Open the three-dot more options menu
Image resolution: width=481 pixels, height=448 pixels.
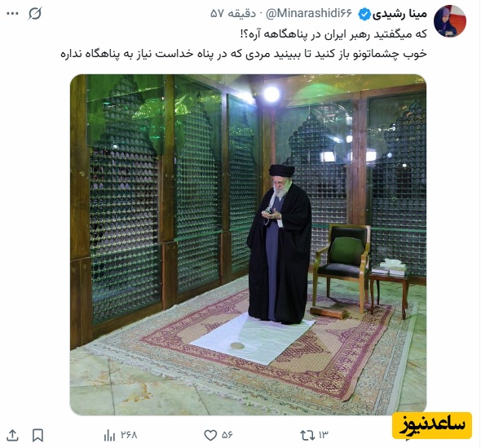point(12,14)
